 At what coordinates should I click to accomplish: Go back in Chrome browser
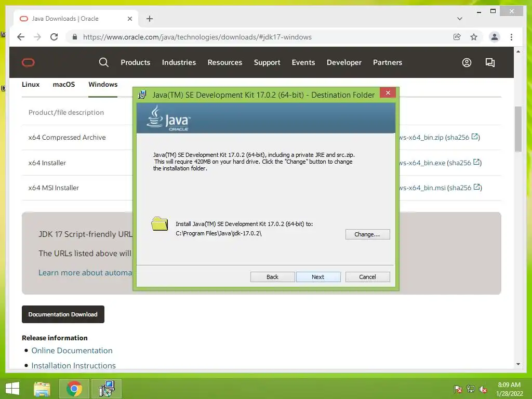[x=21, y=37]
